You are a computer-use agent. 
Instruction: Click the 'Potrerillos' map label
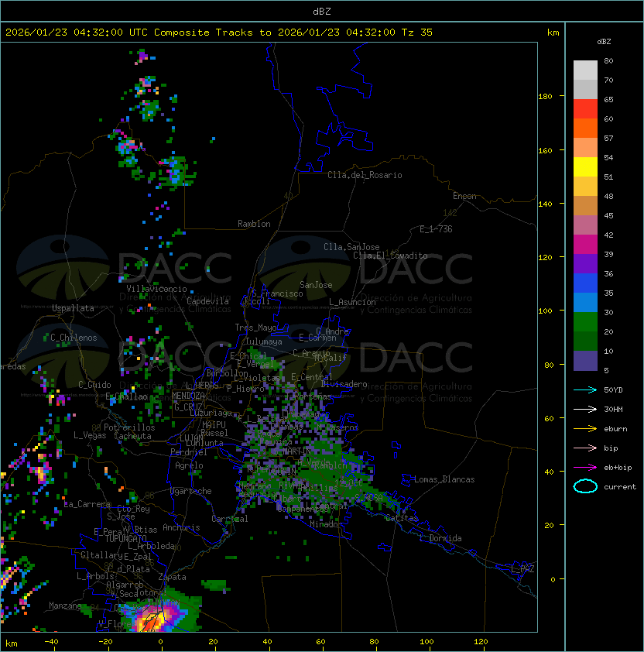click(x=129, y=427)
